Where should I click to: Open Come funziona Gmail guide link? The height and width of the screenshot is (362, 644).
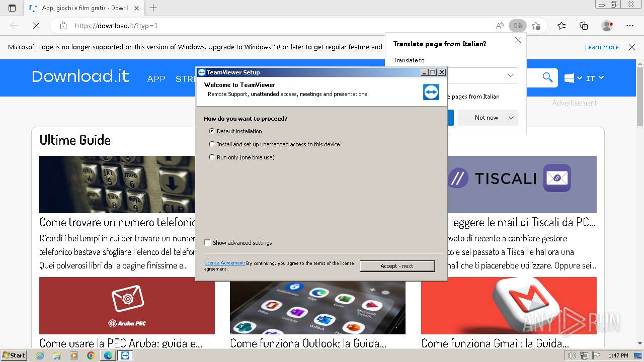(x=495, y=343)
